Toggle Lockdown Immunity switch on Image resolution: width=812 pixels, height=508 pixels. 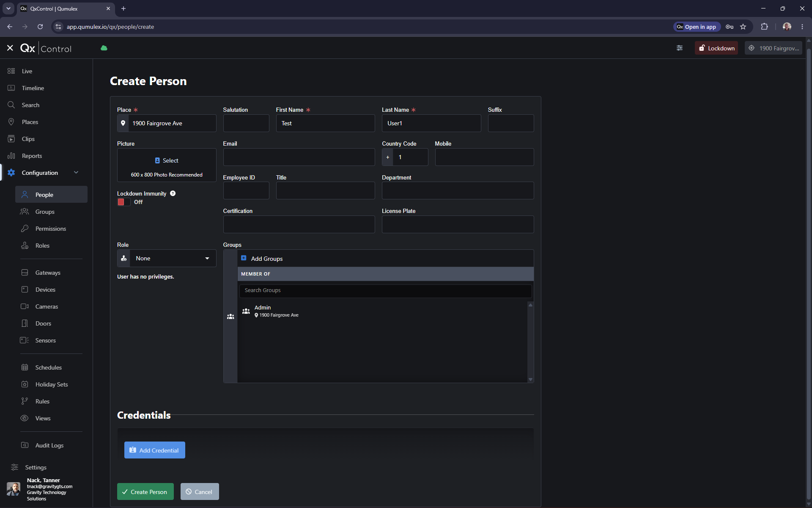point(123,202)
